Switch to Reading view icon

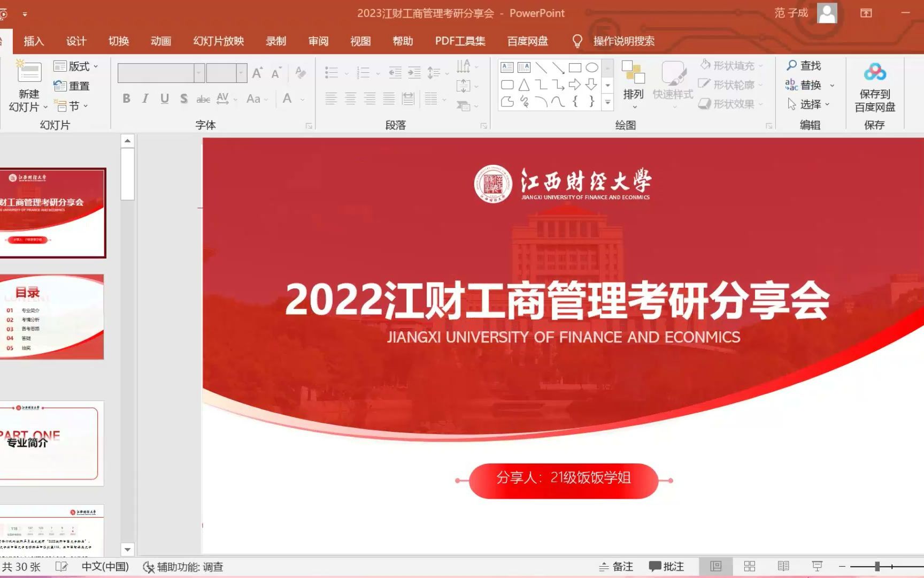tap(783, 566)
